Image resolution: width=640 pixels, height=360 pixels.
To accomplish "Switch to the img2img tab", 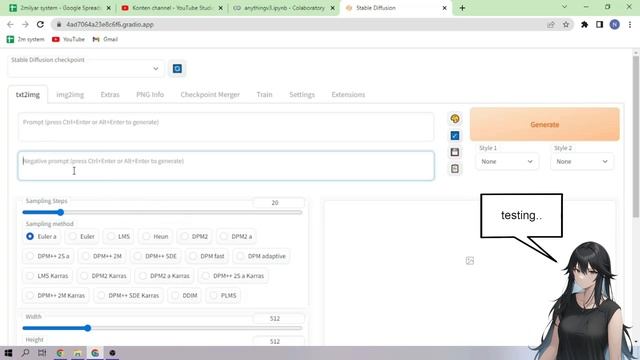I will pos(70,95).
